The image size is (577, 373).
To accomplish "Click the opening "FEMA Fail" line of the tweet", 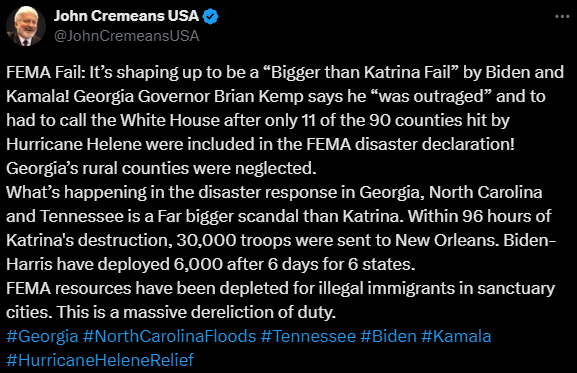I will coord(285,72).
